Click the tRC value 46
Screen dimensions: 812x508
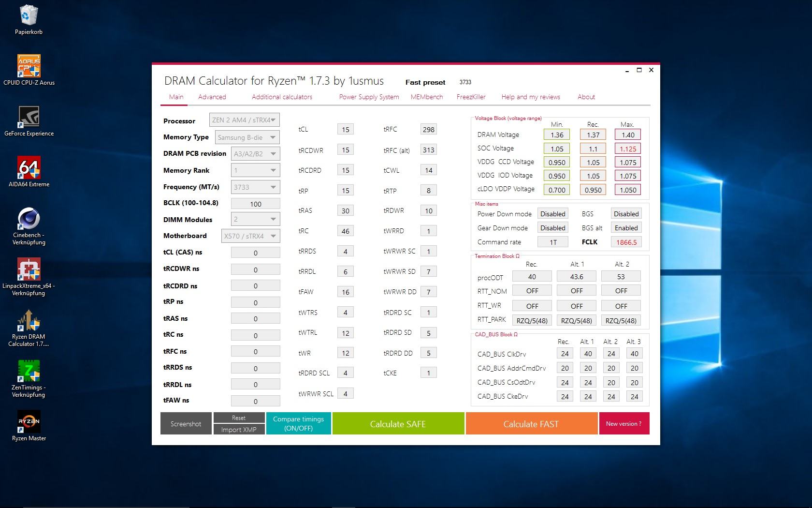(346, 231)
